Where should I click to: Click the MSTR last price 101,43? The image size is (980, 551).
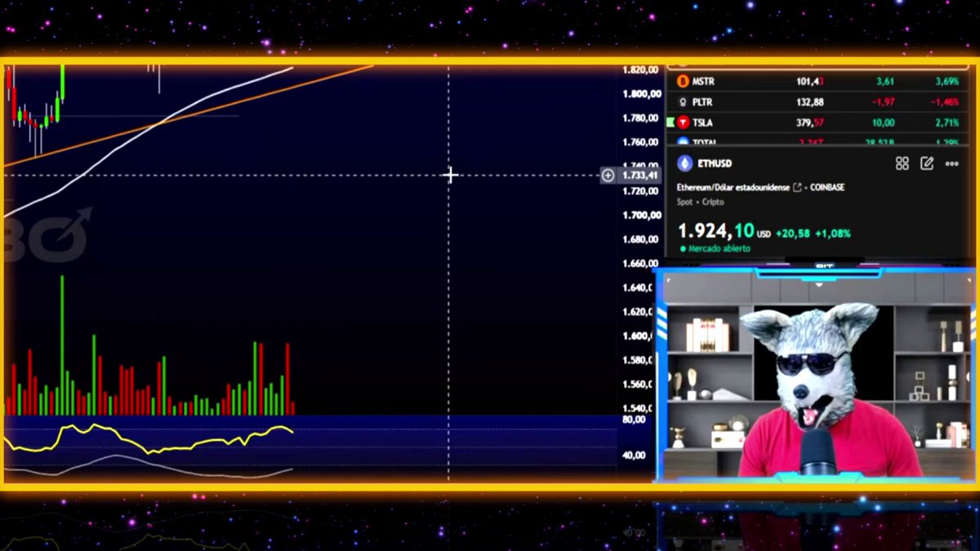click(x=810, y=81)
